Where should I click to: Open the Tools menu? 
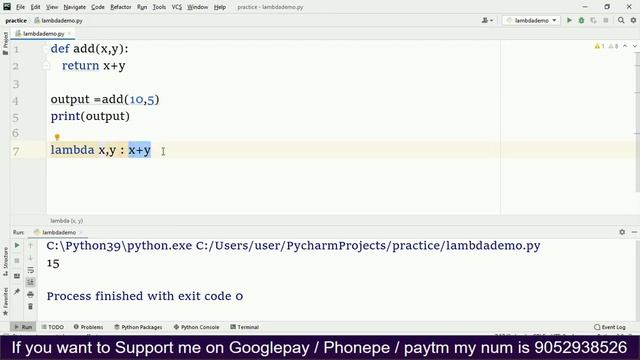tap(159, 7)
